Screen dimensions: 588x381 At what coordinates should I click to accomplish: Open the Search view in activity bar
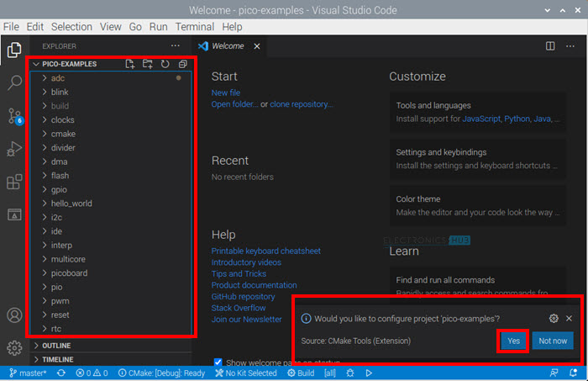point(14,82)
